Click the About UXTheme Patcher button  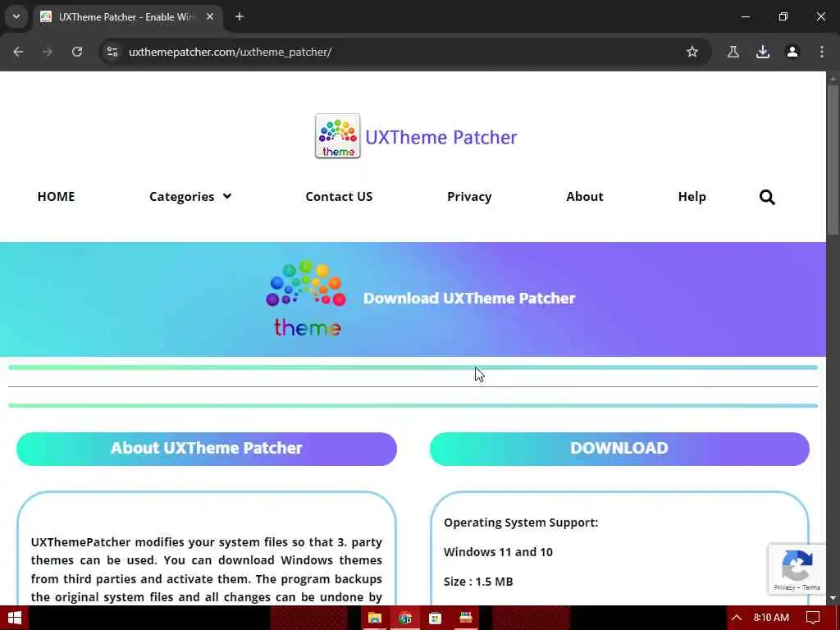(207, 449)
